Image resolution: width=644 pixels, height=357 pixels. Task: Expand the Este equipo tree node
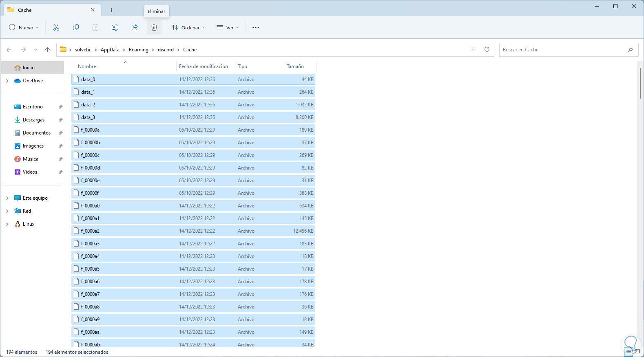7,198
